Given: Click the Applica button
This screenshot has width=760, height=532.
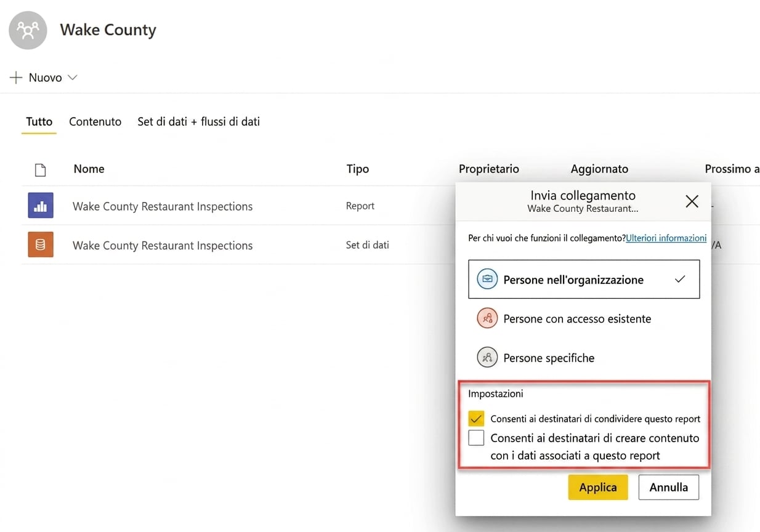Looking at the screenshot, I should tap(597, 487).
